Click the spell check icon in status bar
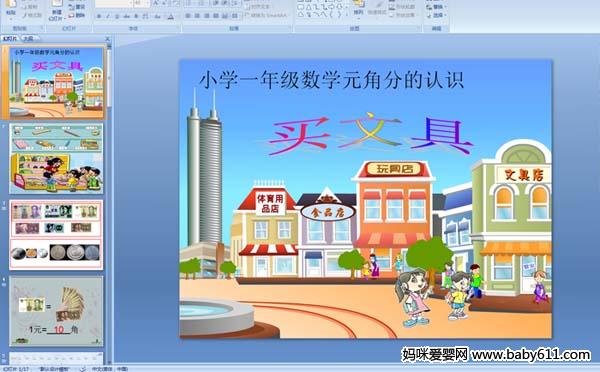The width and height of the screenshot is (600, 372). pyautogui.click(x=83, y=369)
